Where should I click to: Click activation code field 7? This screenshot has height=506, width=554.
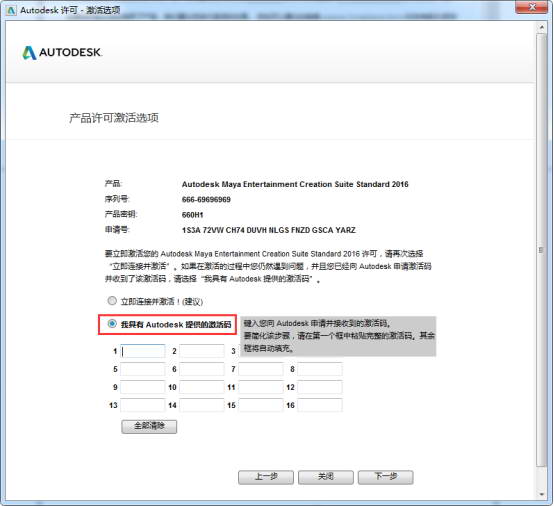(261, 369)
